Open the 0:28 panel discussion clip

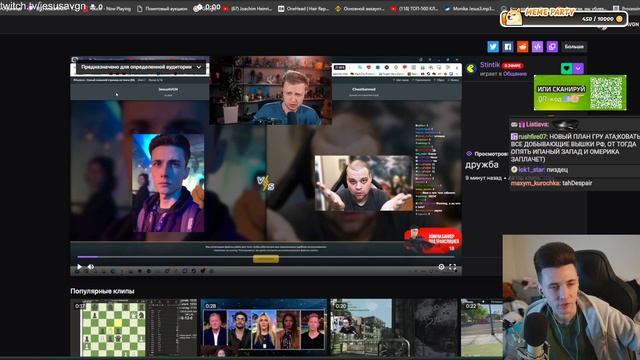(x=264, y=328)
